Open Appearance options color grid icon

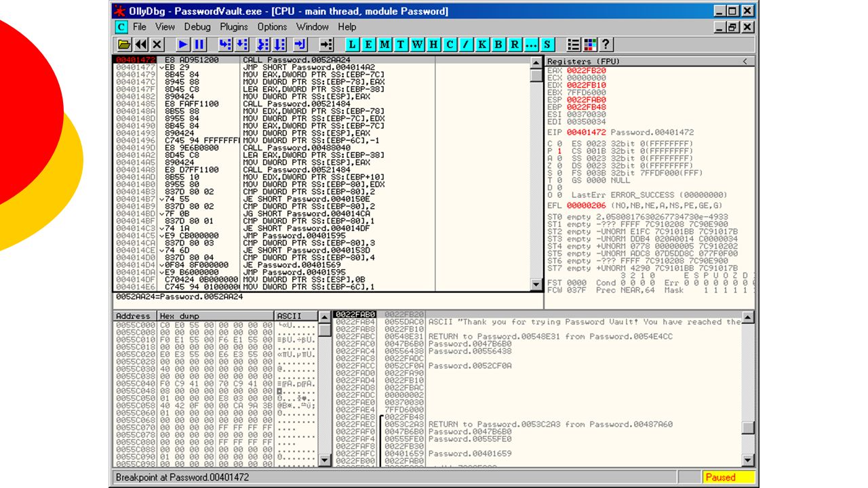pos(590,45)
